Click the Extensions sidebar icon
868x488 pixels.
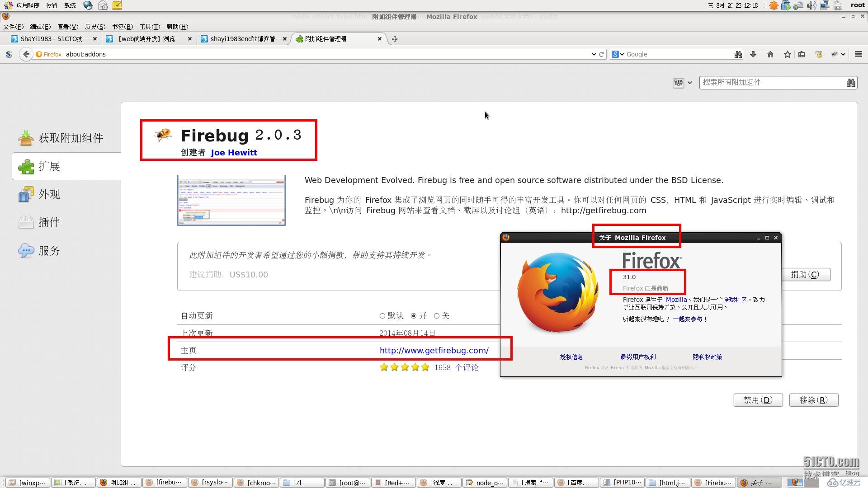26,166
